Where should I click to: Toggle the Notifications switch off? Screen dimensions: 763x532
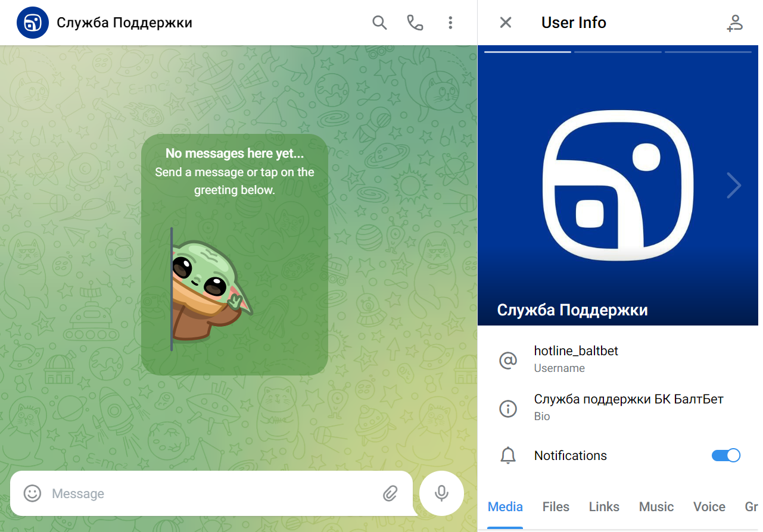click(725, 455)
